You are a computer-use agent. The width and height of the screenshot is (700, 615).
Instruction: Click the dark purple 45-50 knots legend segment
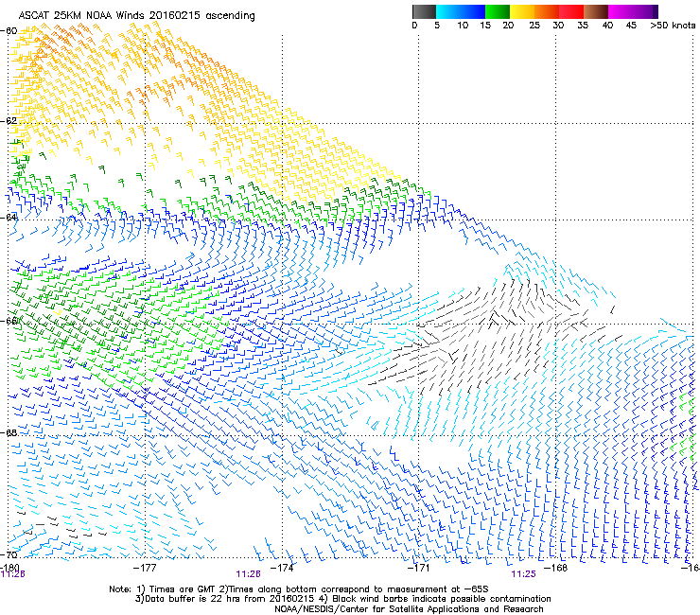point(645,11)
